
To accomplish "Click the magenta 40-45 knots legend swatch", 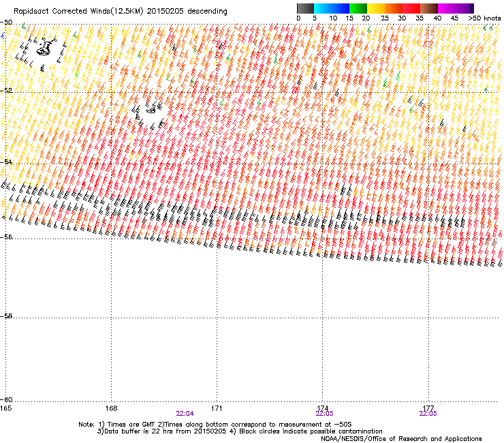I will 447,8.
